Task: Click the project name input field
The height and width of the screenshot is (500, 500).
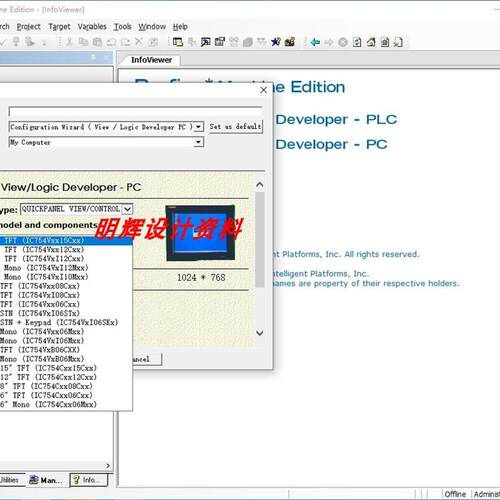Action: (135, 111)
